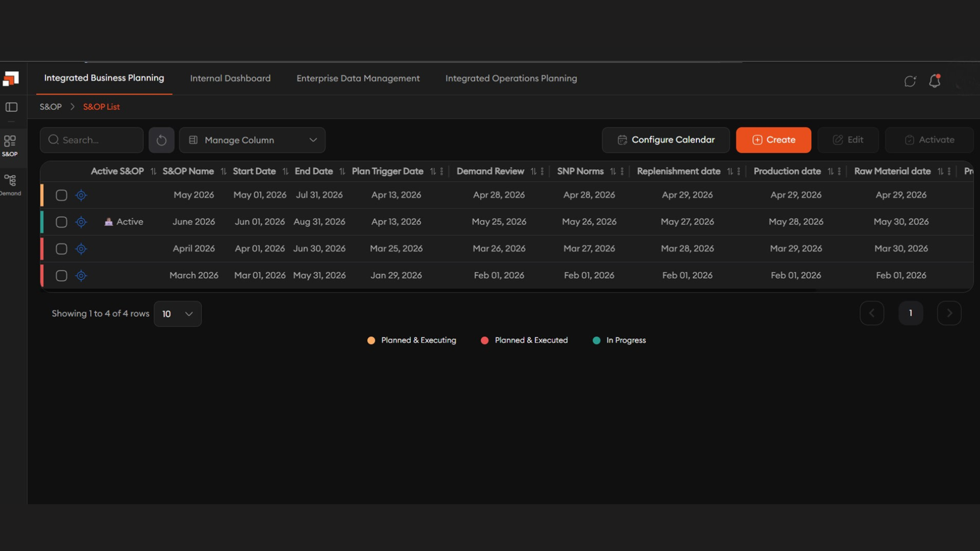Screen dimensions: 980x551
Task: Sort by Start Date column
Action: click(285, 171)
